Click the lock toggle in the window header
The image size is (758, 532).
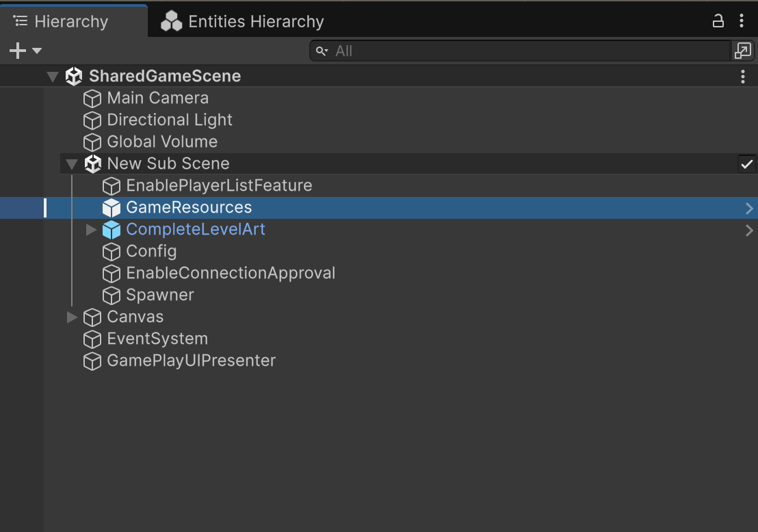pyautogui.click(x=718, y=21)
